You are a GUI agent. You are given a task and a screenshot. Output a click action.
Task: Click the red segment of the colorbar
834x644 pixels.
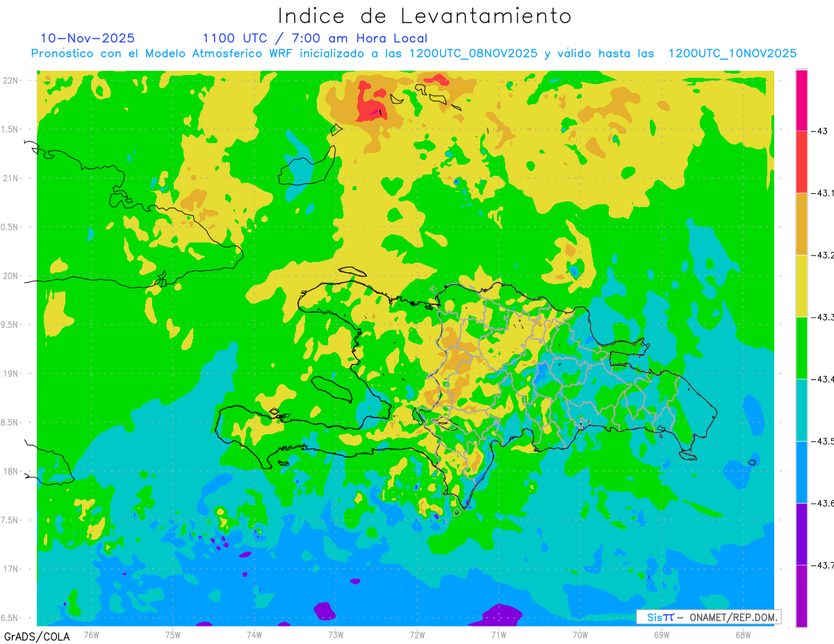click(801, 162)
